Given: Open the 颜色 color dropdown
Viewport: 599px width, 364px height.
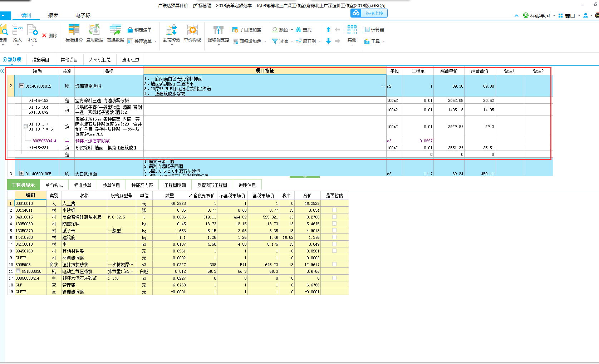Looking at the screenshot, I should click(x=292, y=30).
